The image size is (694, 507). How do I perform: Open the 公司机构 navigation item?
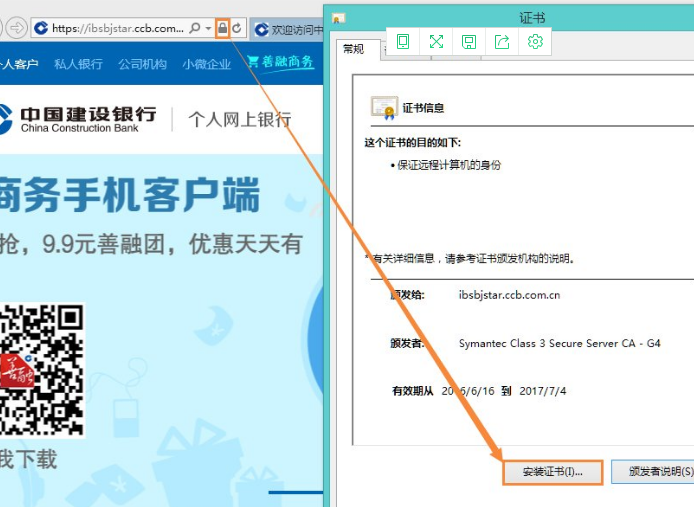[142, 64]
